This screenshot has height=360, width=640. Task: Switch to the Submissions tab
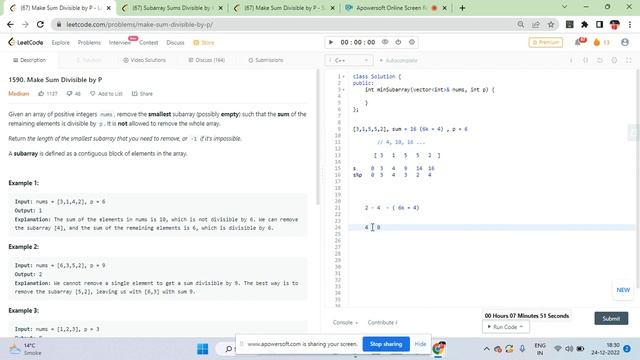pyautogui.click(x=266, y=60)
